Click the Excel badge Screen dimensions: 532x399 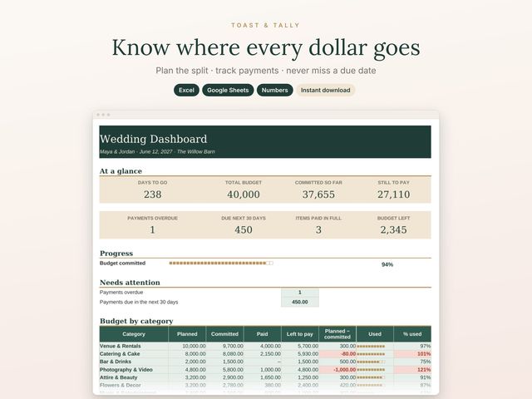tap(186, 91)
